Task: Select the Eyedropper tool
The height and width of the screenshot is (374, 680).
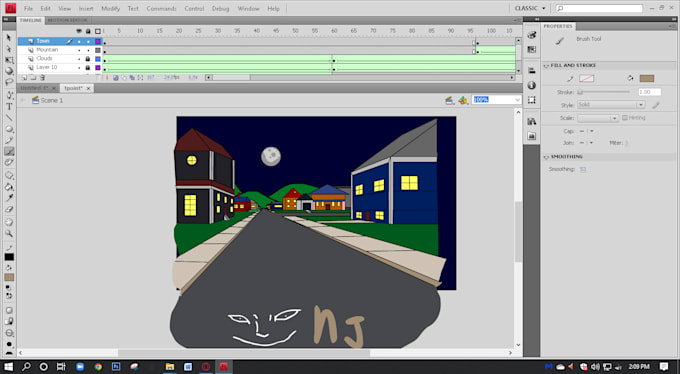Action: point(9,198)
